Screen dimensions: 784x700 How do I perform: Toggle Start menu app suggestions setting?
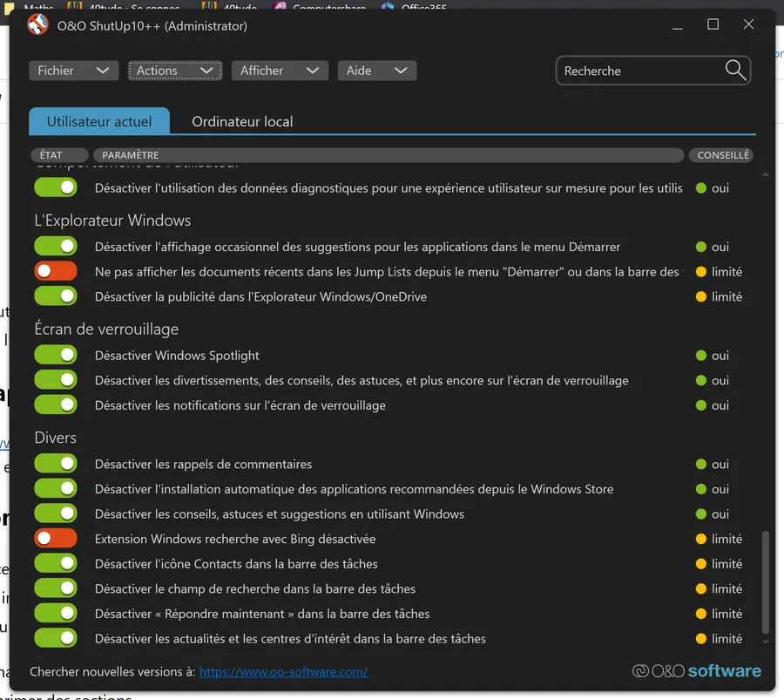tap(56, 246)
